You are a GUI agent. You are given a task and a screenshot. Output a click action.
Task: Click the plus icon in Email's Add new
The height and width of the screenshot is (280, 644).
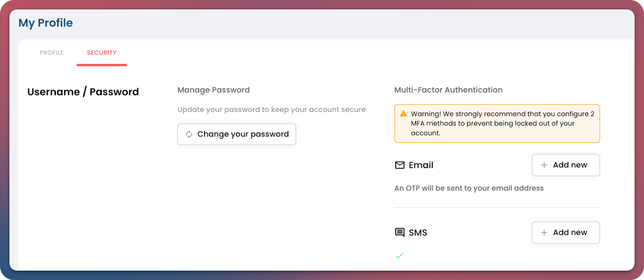tap(544, 165)
